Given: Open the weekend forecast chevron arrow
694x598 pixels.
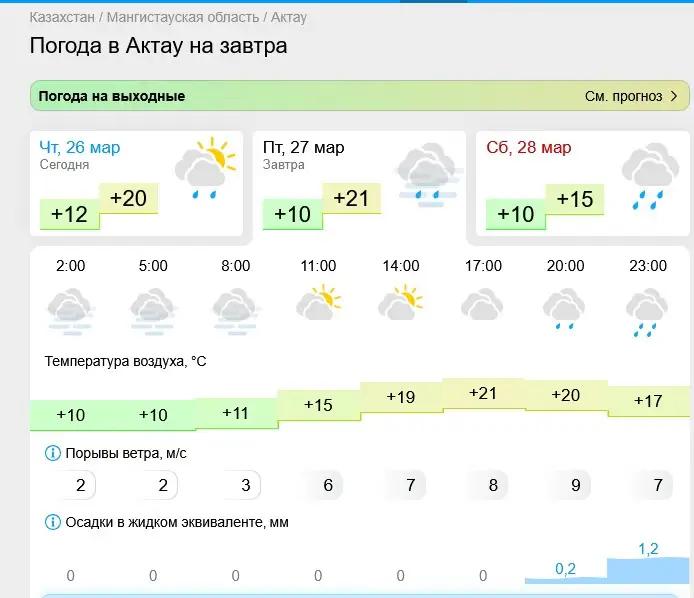Looking at the screenshot, I should click(x=674, y=97).
